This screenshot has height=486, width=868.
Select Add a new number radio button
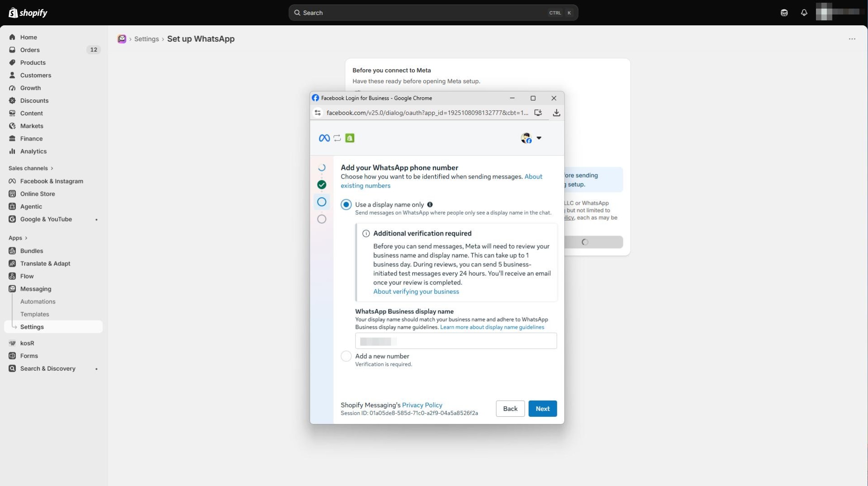pos(346,356)
